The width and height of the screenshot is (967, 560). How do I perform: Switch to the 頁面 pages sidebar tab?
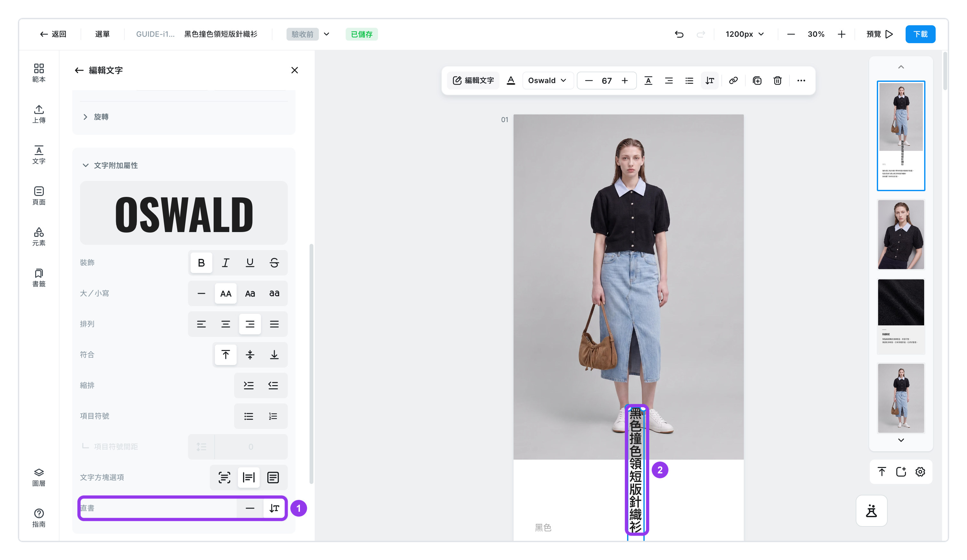pyautogui.click(x=39, y=196)
